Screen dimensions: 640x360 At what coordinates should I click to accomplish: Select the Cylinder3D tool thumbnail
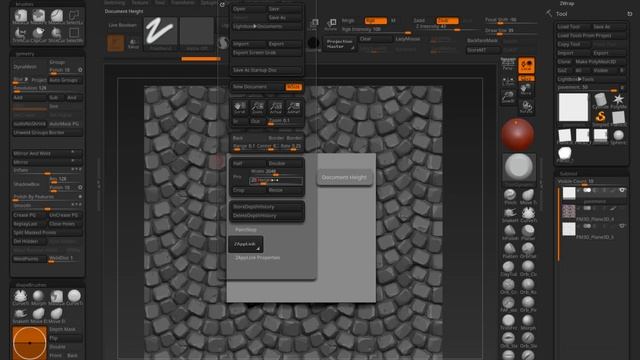coord(600,100)
